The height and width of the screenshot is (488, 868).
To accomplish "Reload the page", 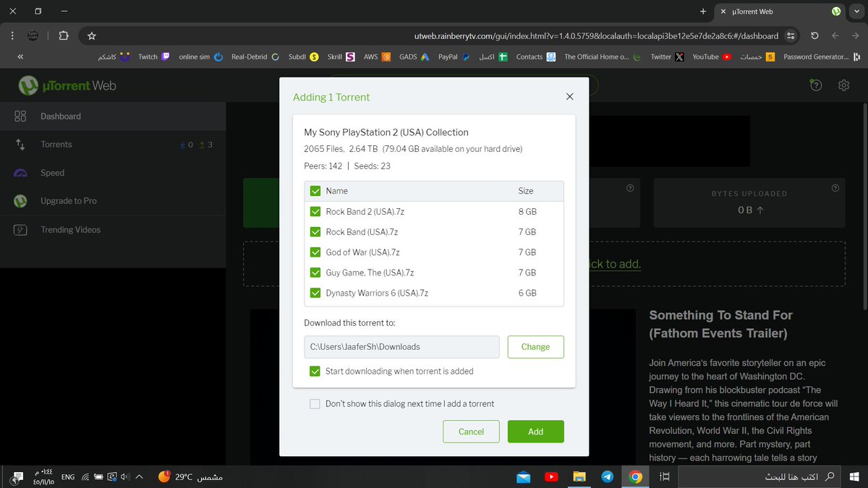I will 815,35.
